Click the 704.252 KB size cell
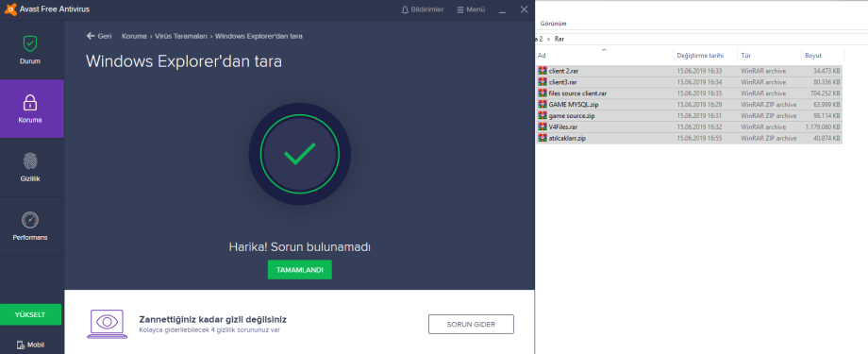 click(826, 93)
